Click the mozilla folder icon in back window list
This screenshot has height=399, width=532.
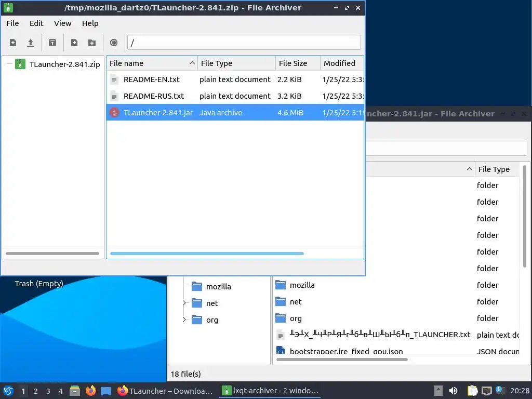(281, 285)
